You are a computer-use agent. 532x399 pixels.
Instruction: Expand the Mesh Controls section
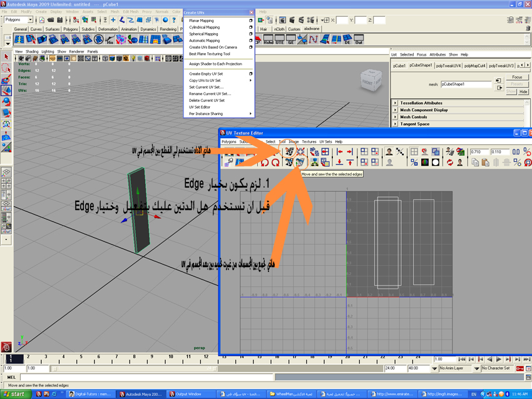coord(395,117)
